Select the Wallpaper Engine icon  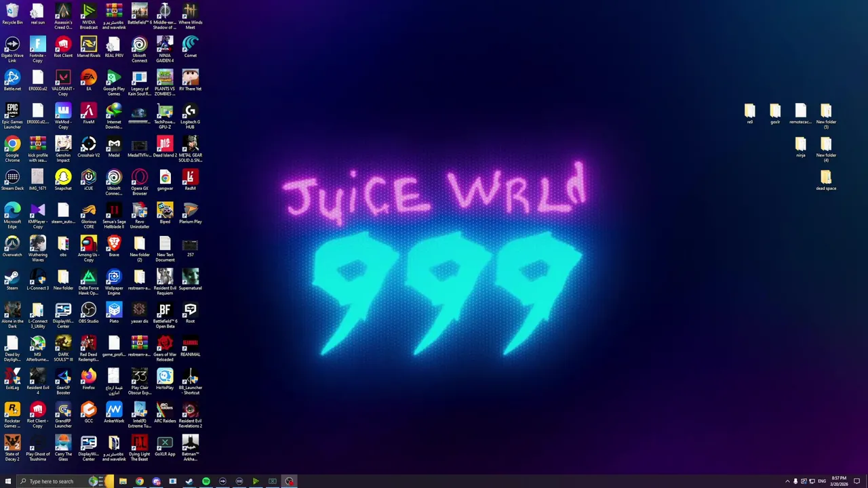tap(114, 282)
